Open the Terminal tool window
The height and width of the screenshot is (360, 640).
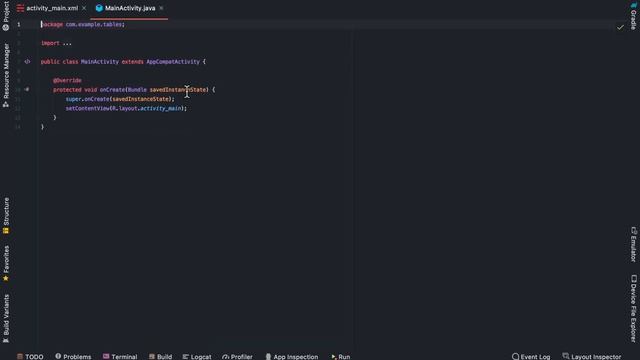120,356
